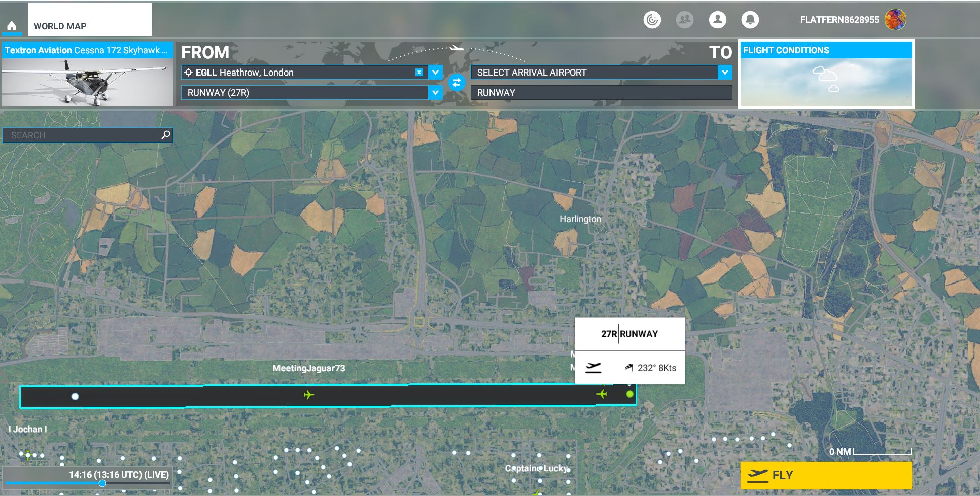
Task: Swap departure and arrival airports
Action: 456,82
